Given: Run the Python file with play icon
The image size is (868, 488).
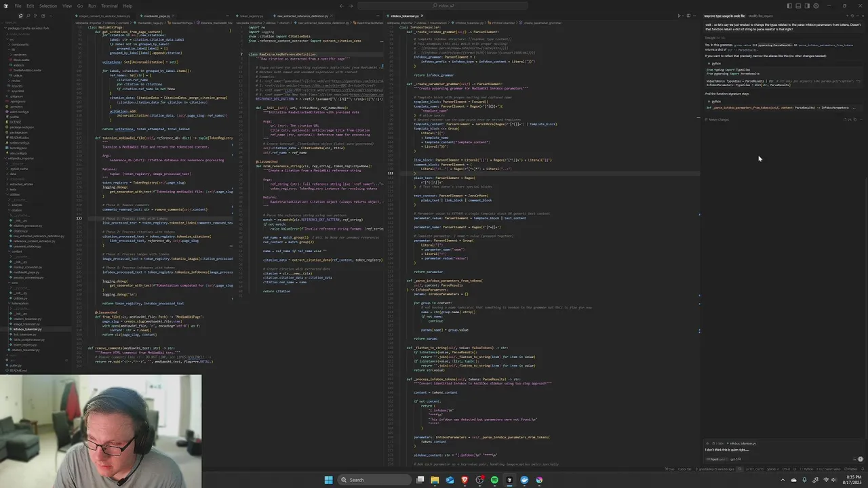Looking at the screenshot, I should [679, 16].
